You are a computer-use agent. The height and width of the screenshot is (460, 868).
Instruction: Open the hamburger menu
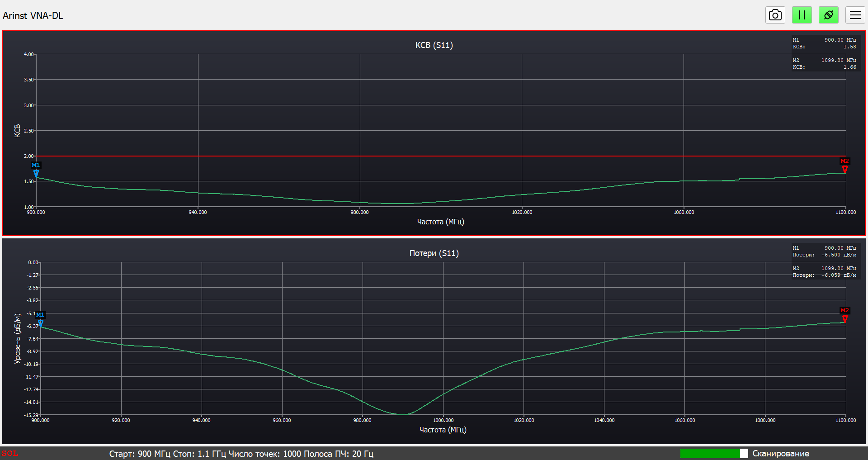pyautogui.click(x=855, y=15)
